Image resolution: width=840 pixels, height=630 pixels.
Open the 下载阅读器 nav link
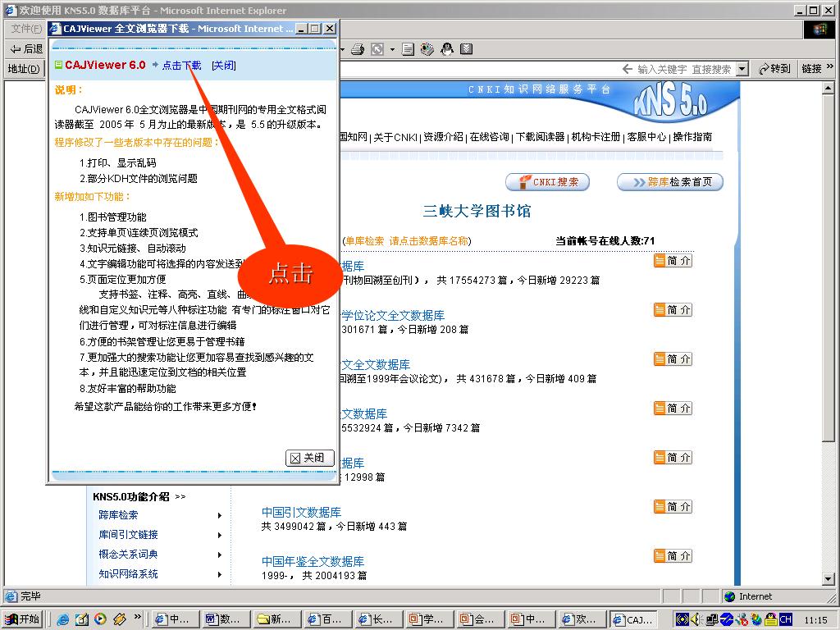click(x=540, y=137)
